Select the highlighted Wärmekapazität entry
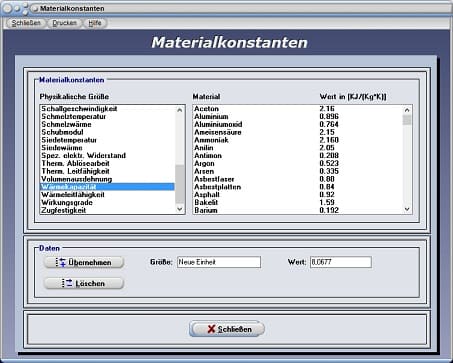This screenshot has width=453, height=363. 107,187
